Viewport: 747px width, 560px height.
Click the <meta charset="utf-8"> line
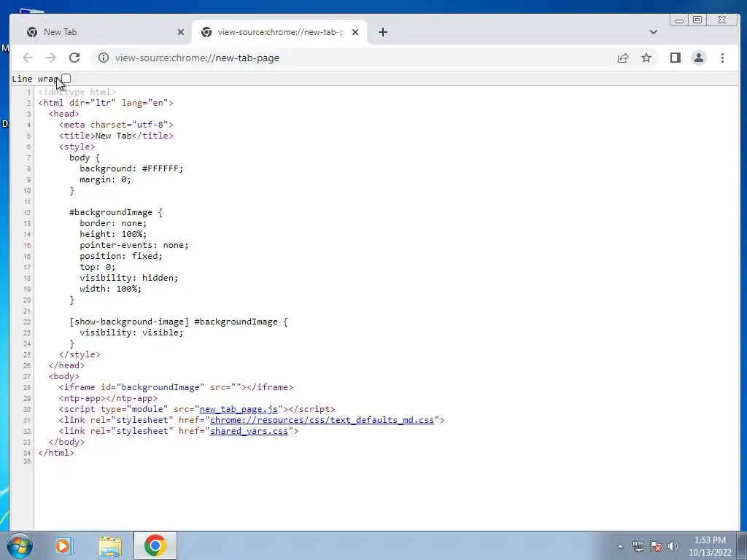pos(116,125)
